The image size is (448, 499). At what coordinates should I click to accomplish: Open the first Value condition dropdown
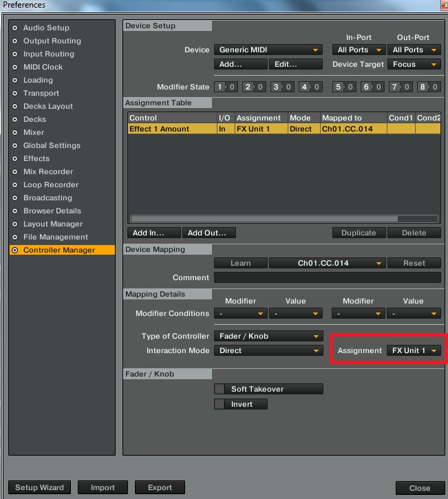tap(296, 313)
